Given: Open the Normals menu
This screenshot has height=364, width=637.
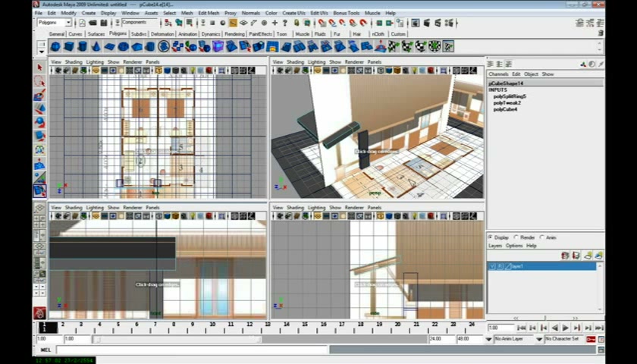Looking at the screenshot, I should pos(251,13).
